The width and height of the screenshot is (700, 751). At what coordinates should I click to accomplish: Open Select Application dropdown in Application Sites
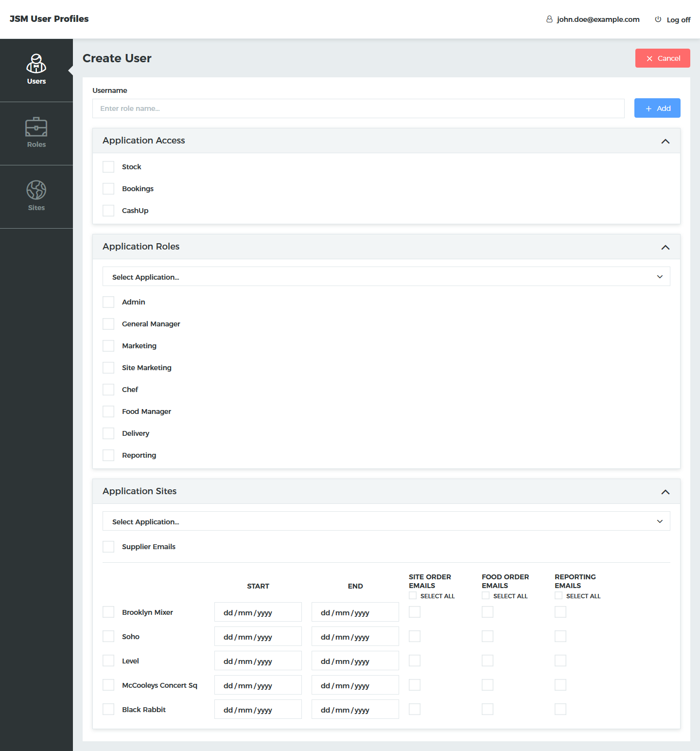(386, 521)
